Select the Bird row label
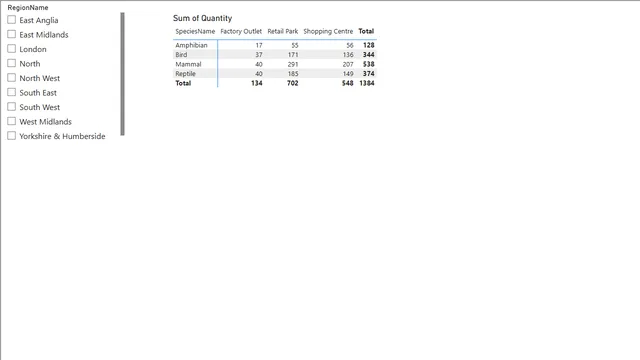The height and width of the screenshot is (360, 640). click(x=181, y=55)
